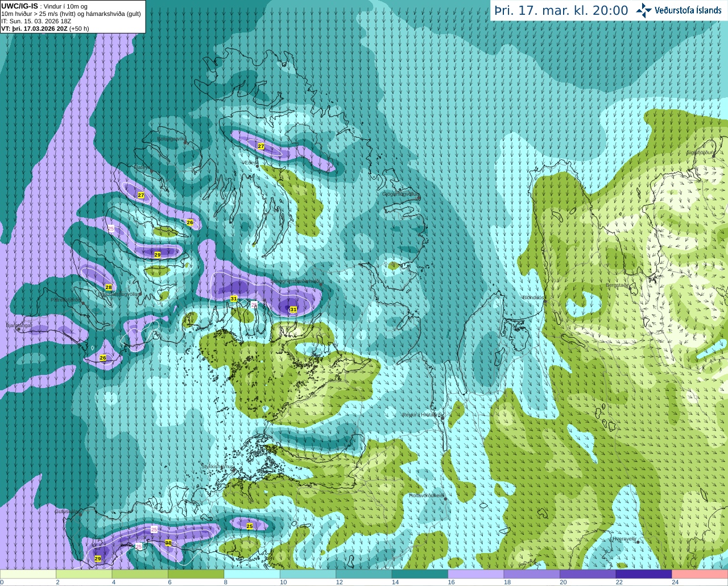The image size is (728, 586).
Task: Click the white '25' contour label between the 31s
Action: (x=254, y=305)
